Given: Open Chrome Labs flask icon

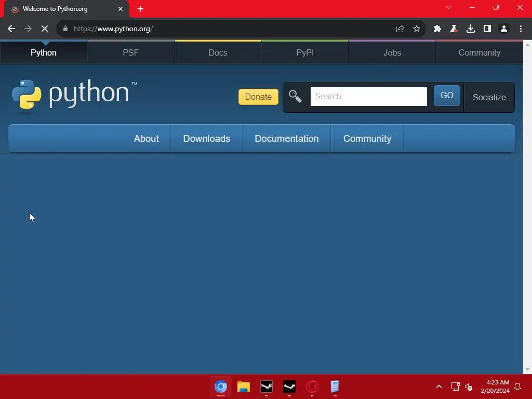Looking at the screenshot, I should [454, 29].
